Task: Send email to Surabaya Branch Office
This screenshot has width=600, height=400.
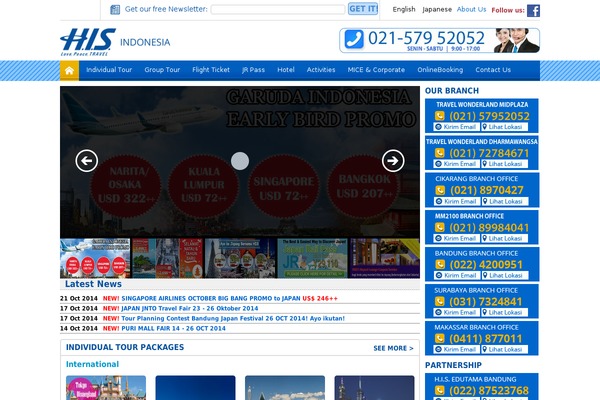Action: (457, 313)
